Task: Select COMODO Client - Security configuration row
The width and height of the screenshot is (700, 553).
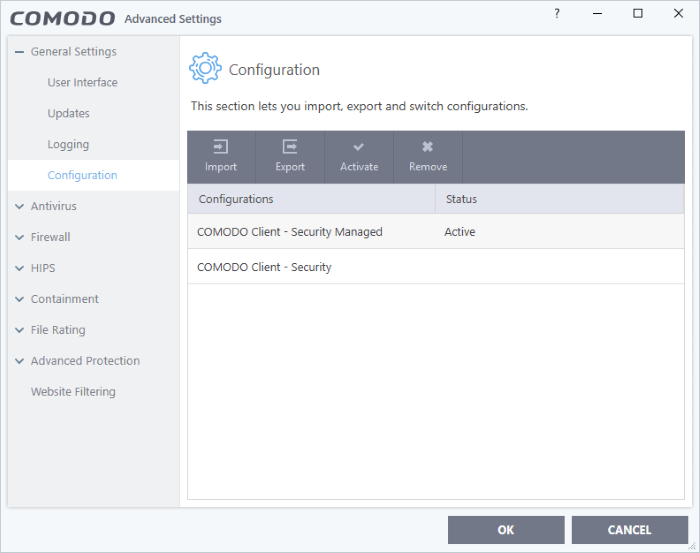Action: click(x=436, y=266)
